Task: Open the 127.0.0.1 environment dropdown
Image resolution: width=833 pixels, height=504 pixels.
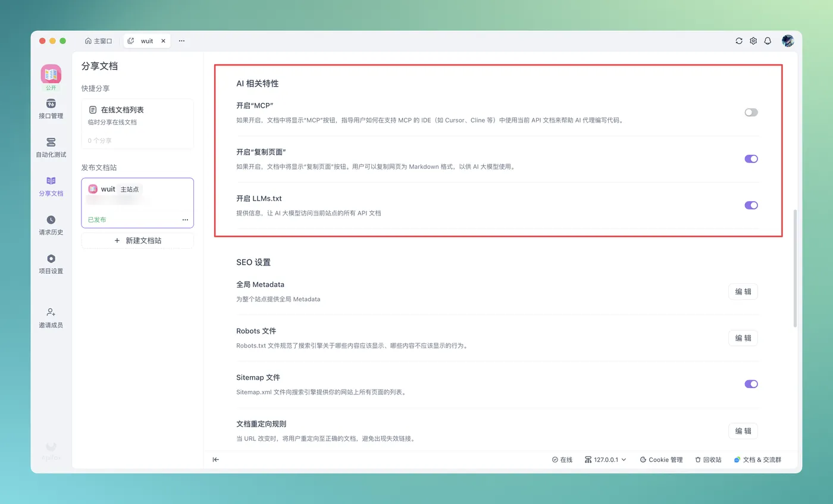Action: pos(606,460)
